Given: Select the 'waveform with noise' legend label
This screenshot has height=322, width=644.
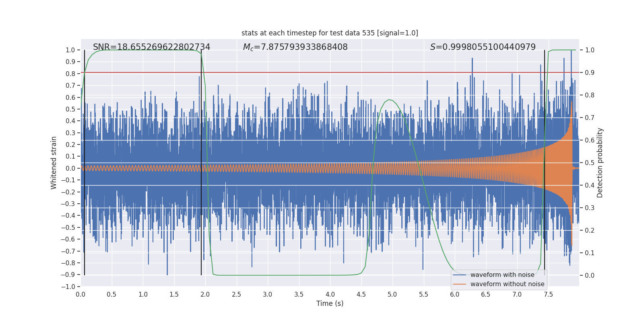Looking at the screenshot, I should (502, 275).
